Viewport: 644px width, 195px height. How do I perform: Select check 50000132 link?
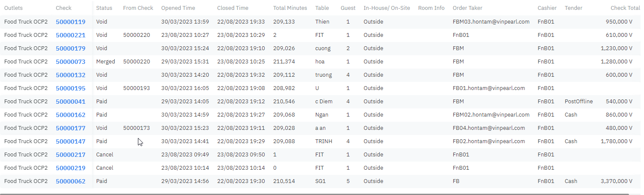70,75
